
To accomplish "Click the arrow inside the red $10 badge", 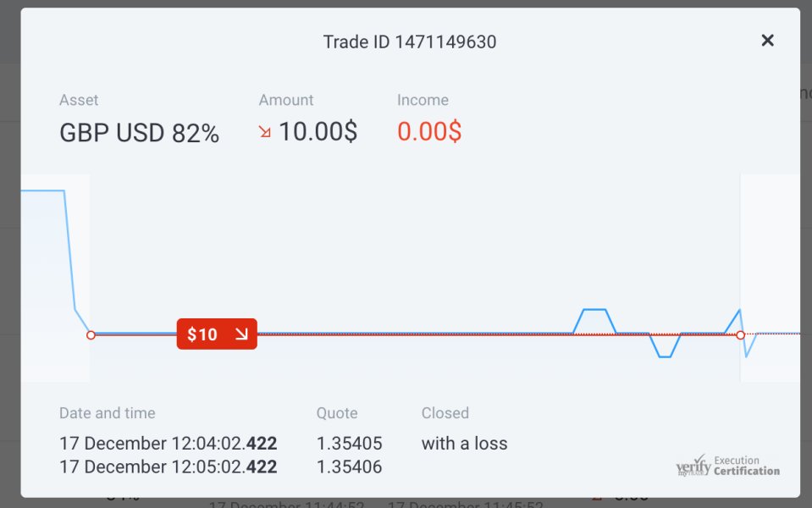I will 240,334.
